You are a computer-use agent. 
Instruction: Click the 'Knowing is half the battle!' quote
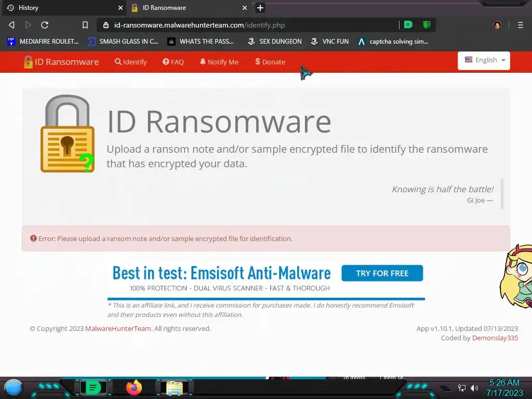click(x=443, y=189)
